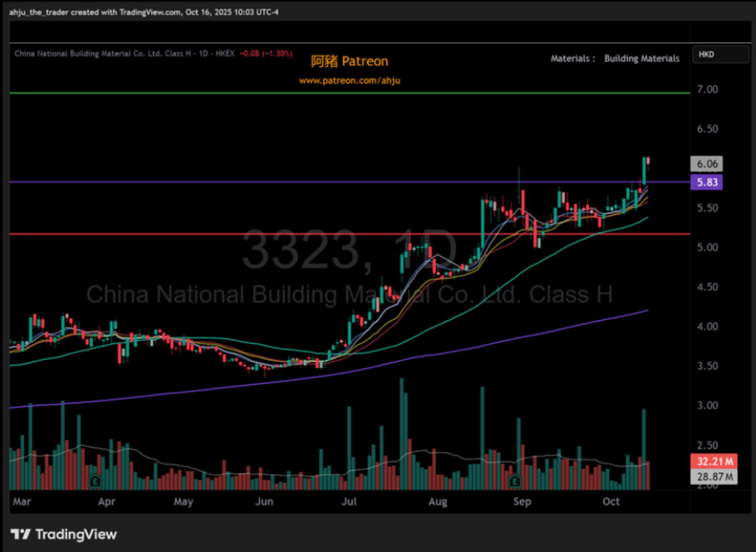This screenshot has width=756, height=552.
Task: Click the 6.50 tick on price axis
Action: [707, 129]
